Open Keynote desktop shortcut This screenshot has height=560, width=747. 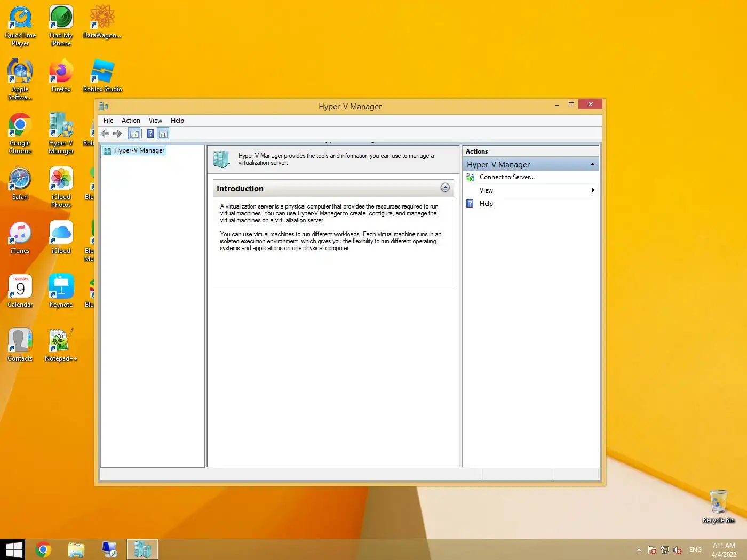61,292
